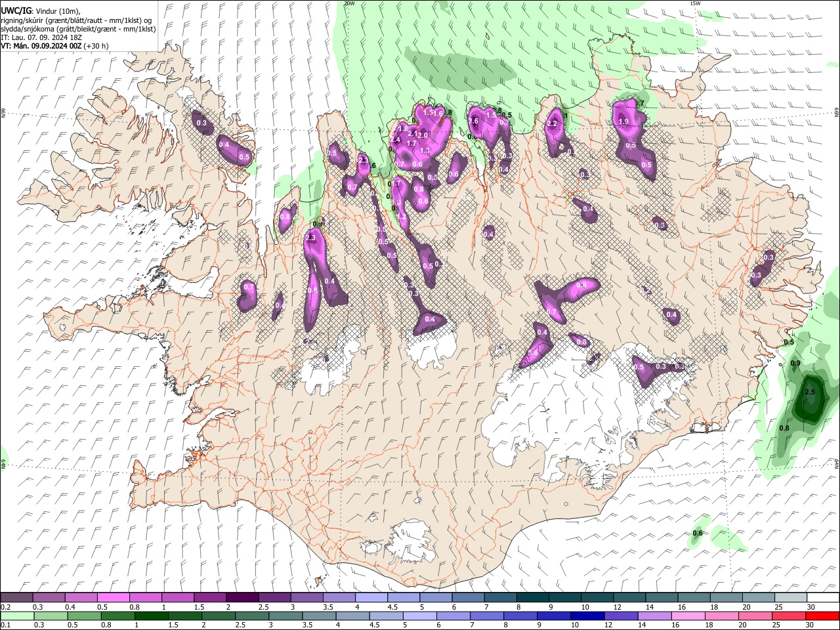Click the '0.2' label under the upper legend row

pos(5,607)
